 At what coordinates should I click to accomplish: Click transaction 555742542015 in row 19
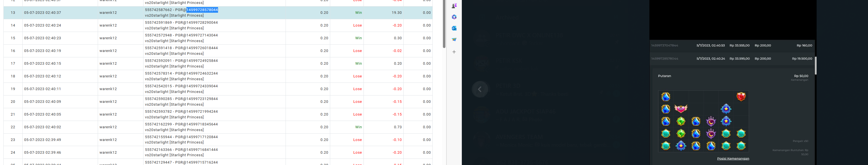point(158,86)
